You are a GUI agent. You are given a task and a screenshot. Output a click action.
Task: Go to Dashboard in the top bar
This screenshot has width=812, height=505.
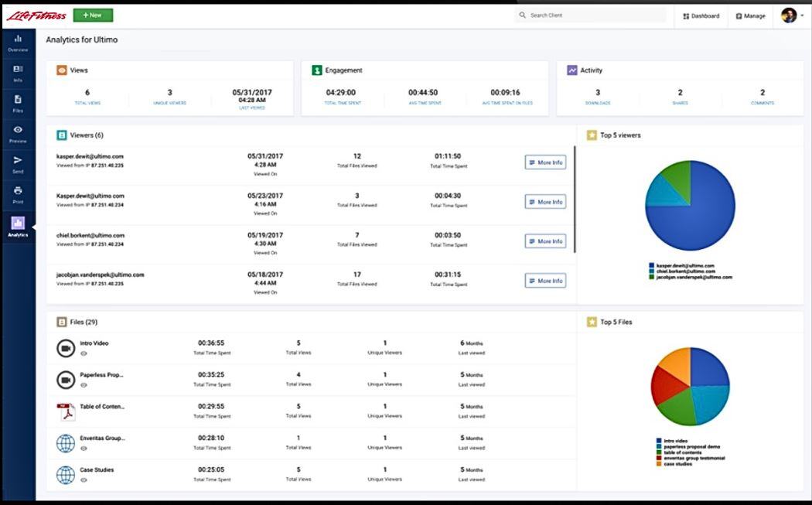(701, 15)
